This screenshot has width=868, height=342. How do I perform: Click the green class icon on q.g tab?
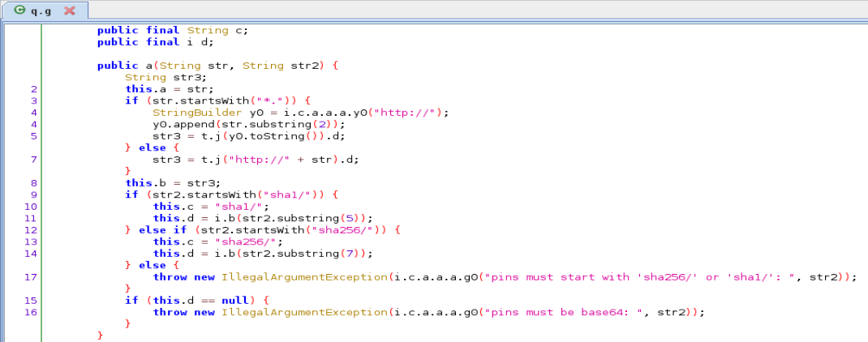[19, 10]
